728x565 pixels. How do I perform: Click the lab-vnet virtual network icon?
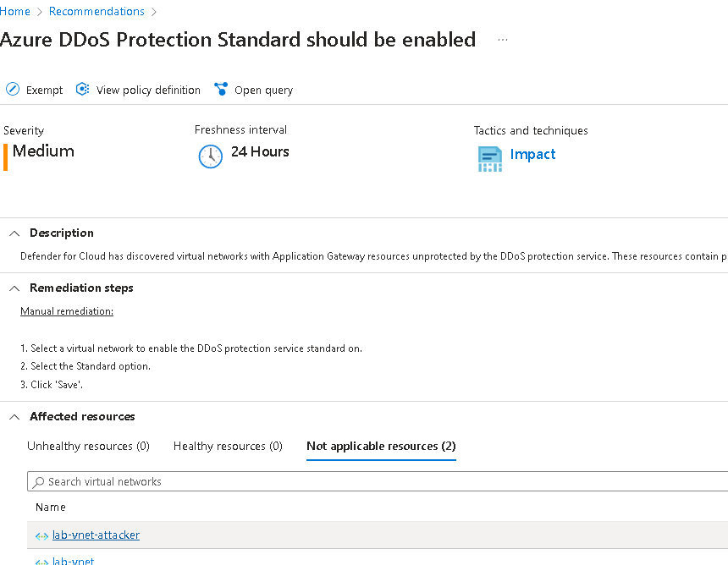coord(41,560)
